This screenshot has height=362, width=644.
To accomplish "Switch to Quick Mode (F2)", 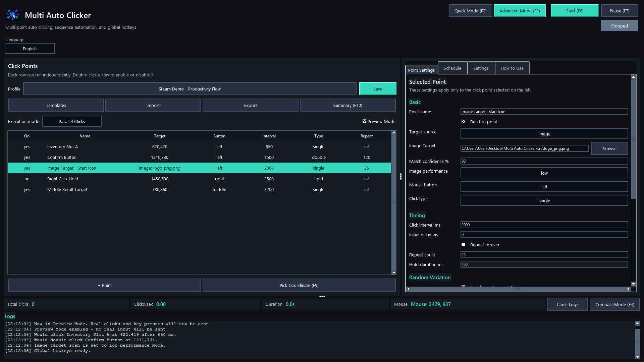I will click(470, 11).
